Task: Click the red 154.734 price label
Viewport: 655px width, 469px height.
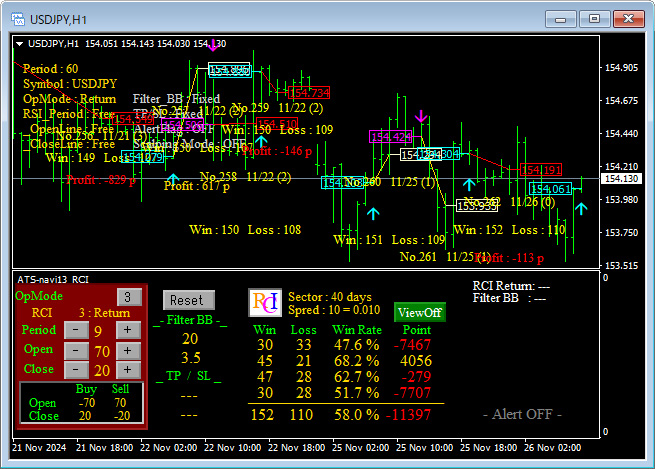Action: point(310,93)
